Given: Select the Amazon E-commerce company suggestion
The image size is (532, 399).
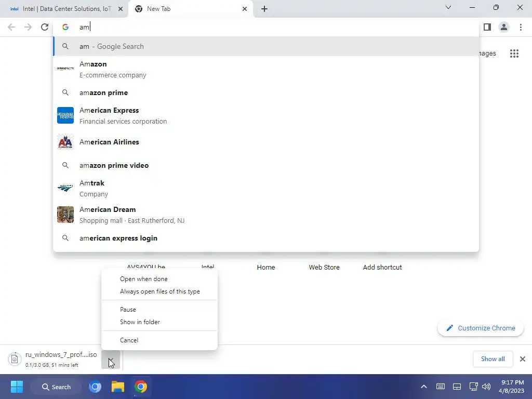Looking at the screenshot, I should [x=266, y=69].
